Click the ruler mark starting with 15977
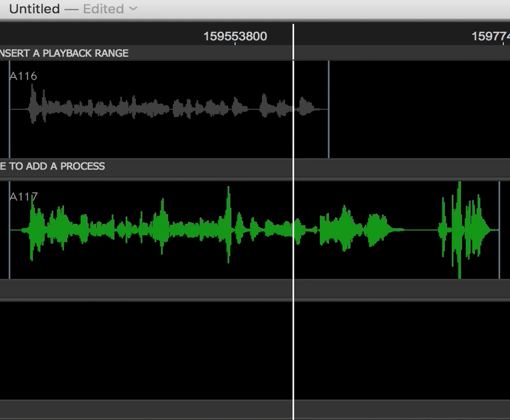This screenshot has width=510, height=420. 490,36
